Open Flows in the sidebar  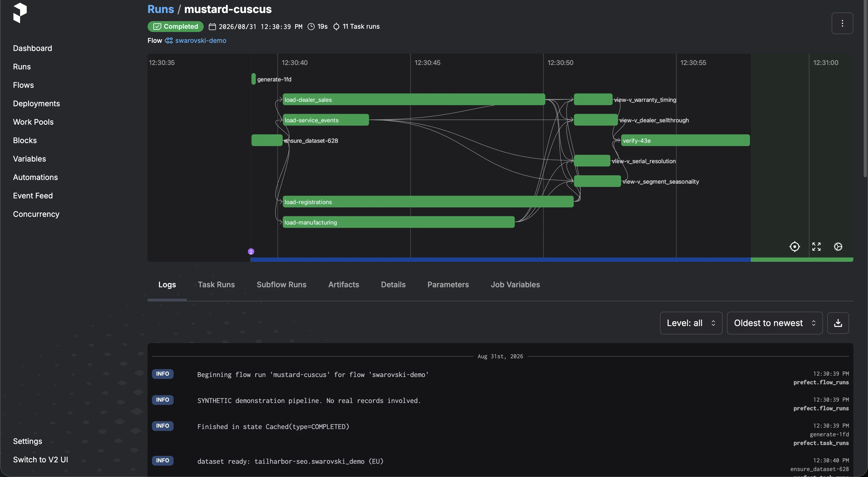coord(23,85)
